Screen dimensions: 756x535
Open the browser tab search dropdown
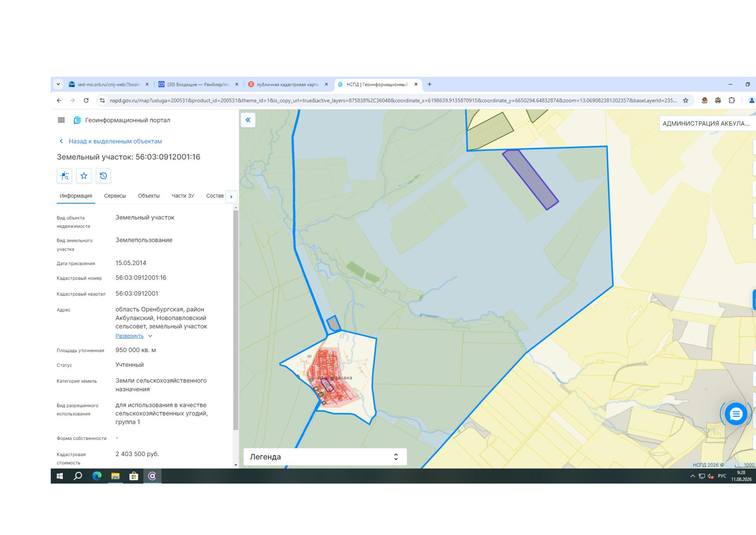(x=58, y=84)
